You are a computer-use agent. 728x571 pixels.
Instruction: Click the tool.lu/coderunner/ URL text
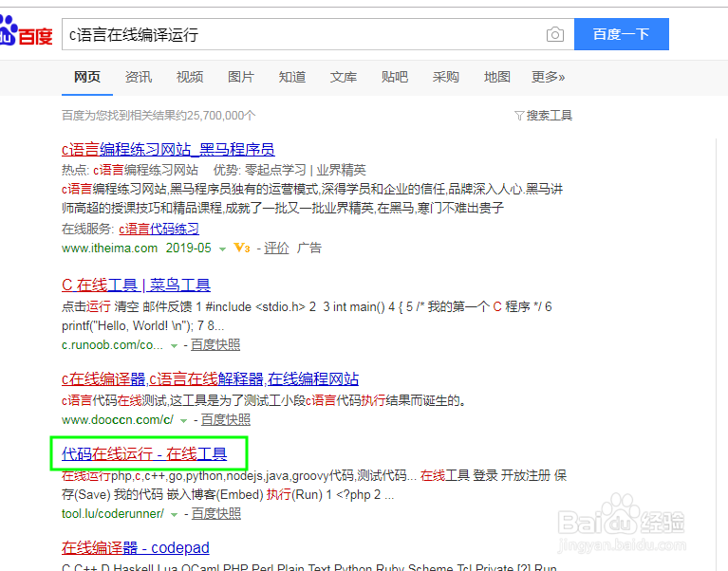pos(113,513)
